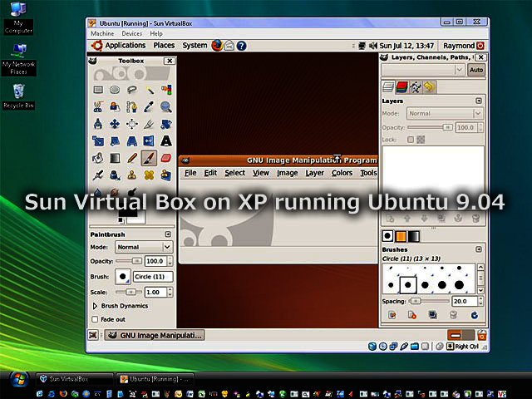Select the Paintbrush tool
Image resolution: width=532 pixels, height=399 pixels.
(x=149, y=157)
